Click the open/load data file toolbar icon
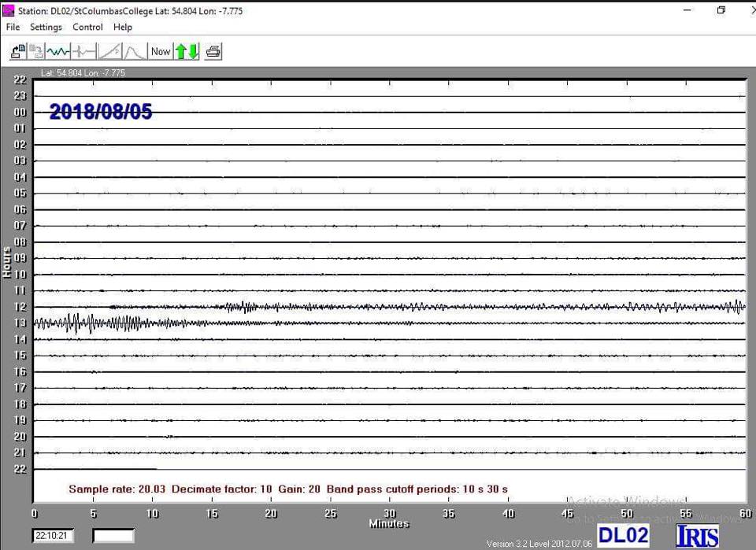Image resolution: width=756 pixels, height=550 pixels. coord(17,52)
